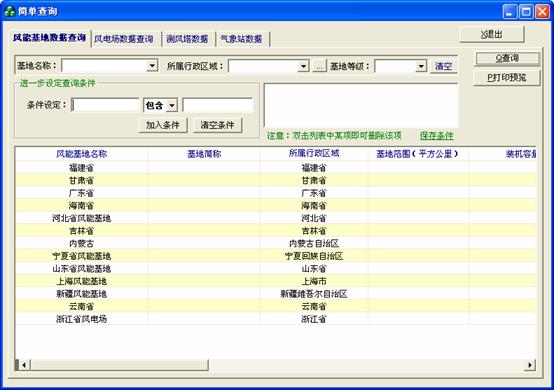Click the 河北省 region cell
Screen dimensions: 554x390
click(x=314, y=218)
